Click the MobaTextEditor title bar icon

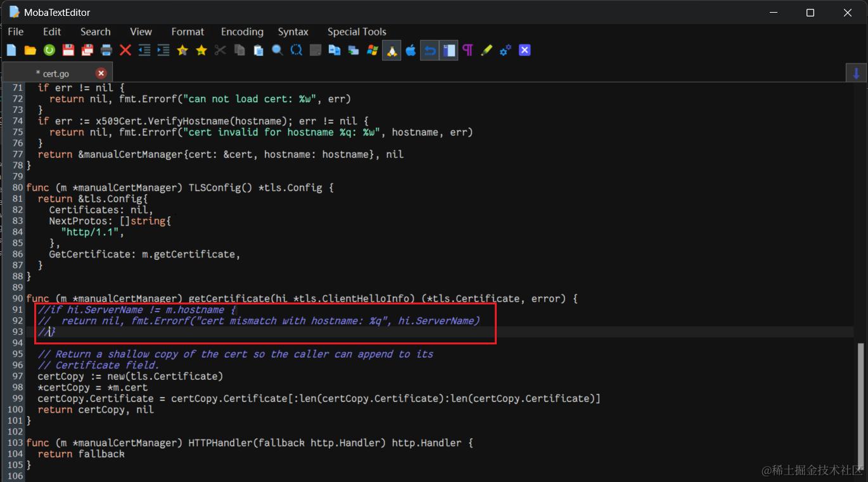(x=14, y=11)
